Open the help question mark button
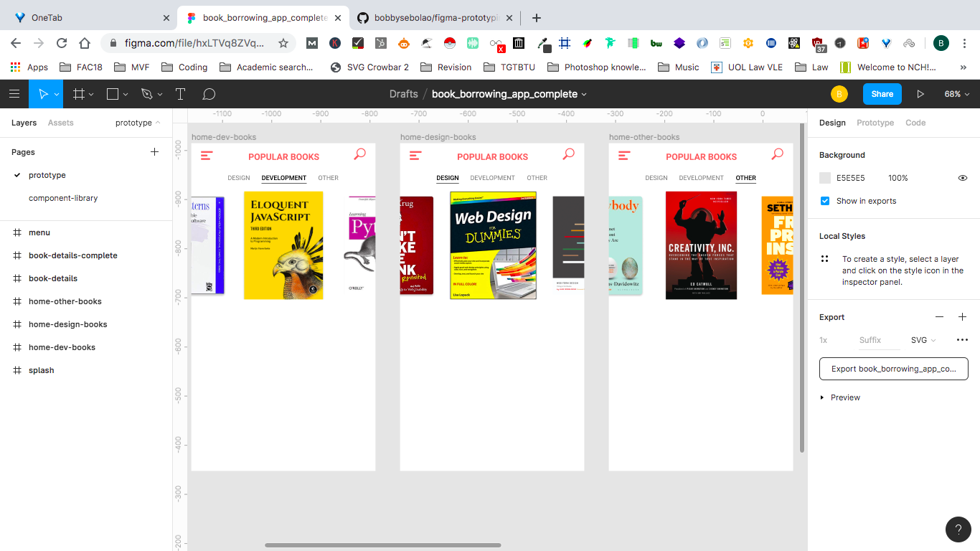The height and width of the screenshot is (551, 980). (x=958, y=529)
